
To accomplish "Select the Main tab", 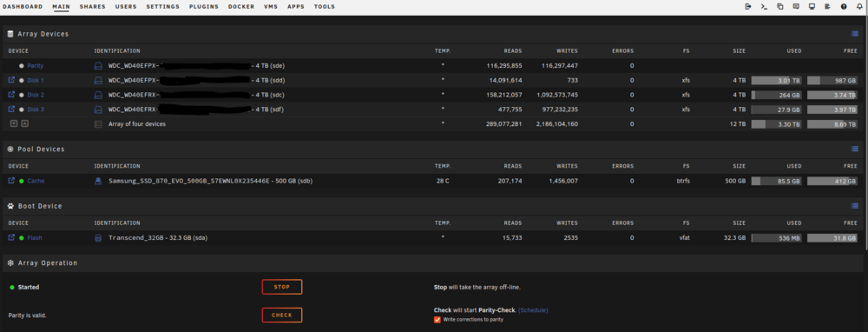I will tap(61, 7).
